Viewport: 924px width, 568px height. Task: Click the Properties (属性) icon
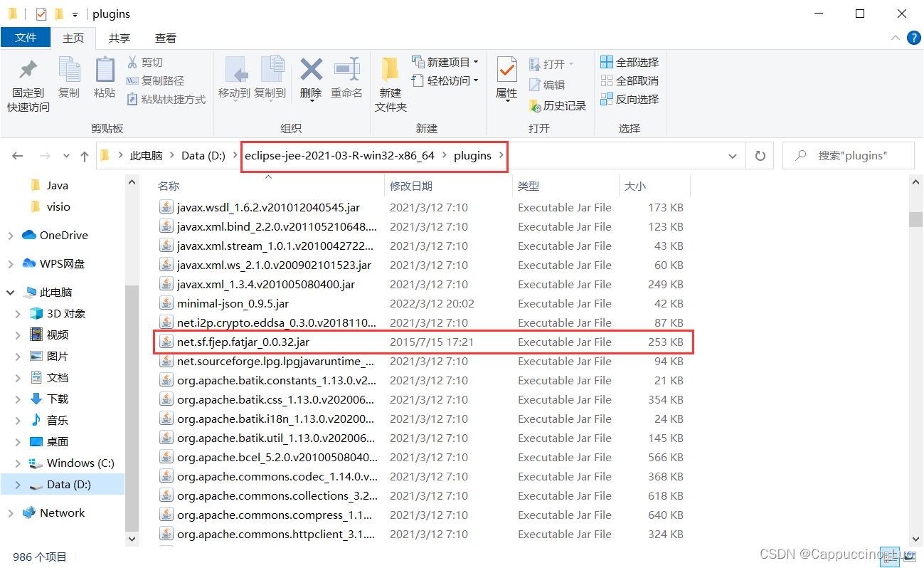(506, 70)
